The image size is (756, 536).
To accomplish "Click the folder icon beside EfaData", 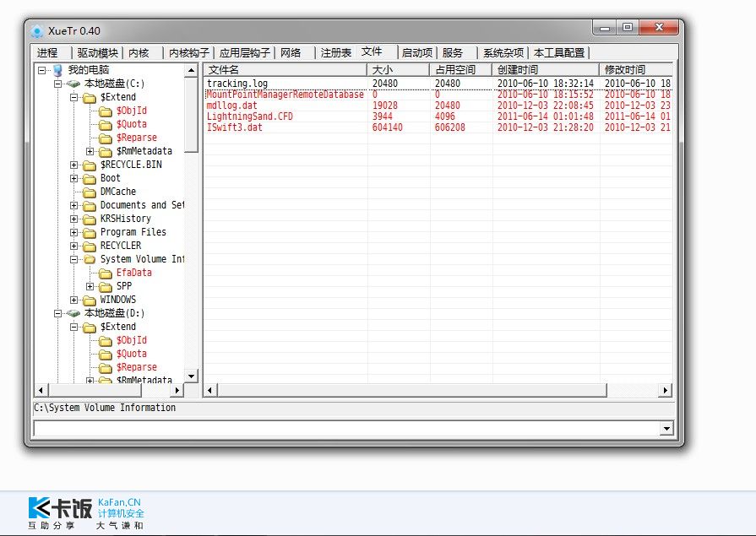I will (x=105, y=273).
